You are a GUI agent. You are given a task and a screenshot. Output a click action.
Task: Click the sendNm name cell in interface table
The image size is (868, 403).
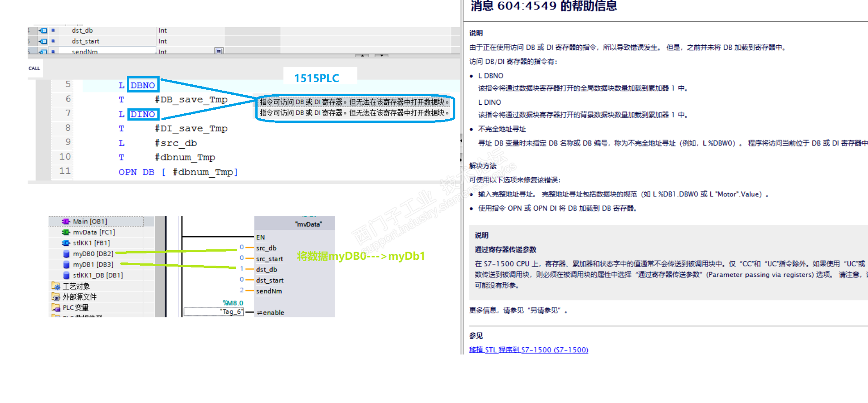[84, 51]
